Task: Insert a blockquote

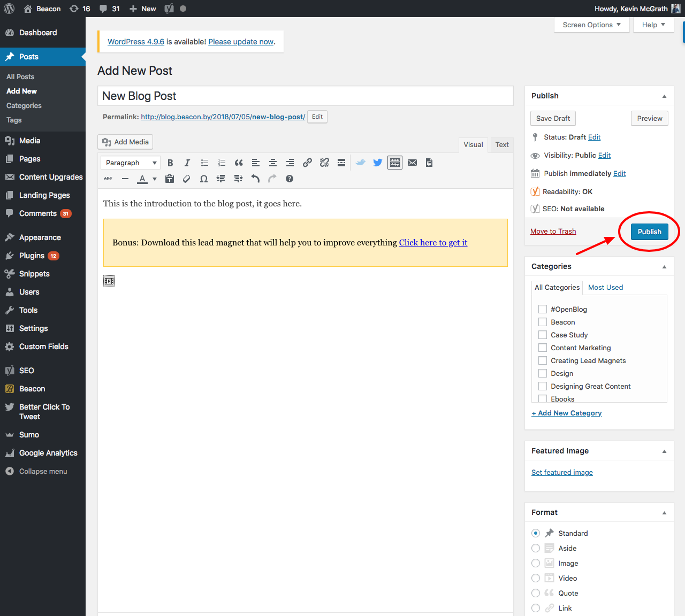Action: click(239, 163)
